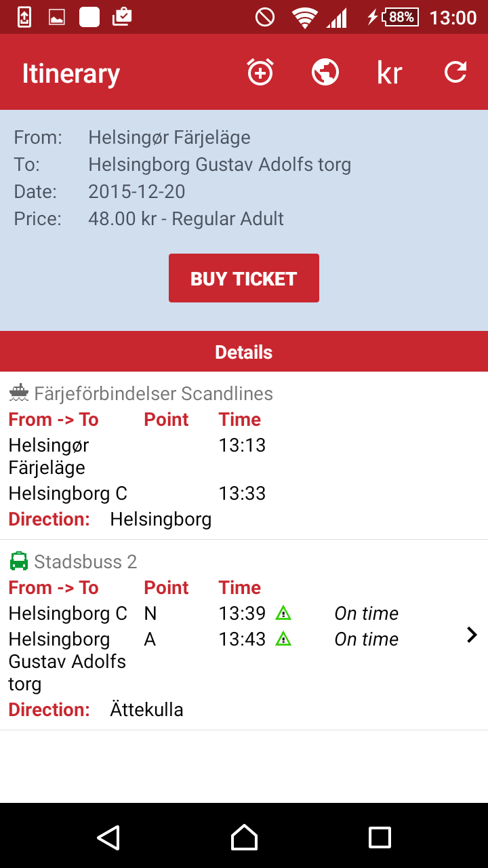Open the globe map icon
Screen dimensions: 488x868
point(325,73)
